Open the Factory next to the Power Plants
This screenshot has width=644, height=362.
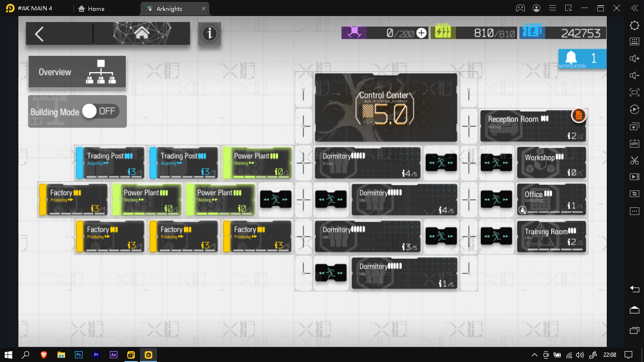[x=73, y=199]
